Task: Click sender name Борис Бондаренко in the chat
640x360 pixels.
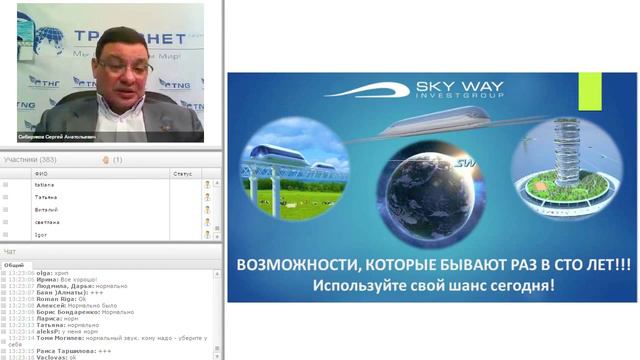Action: pos(68,312)
